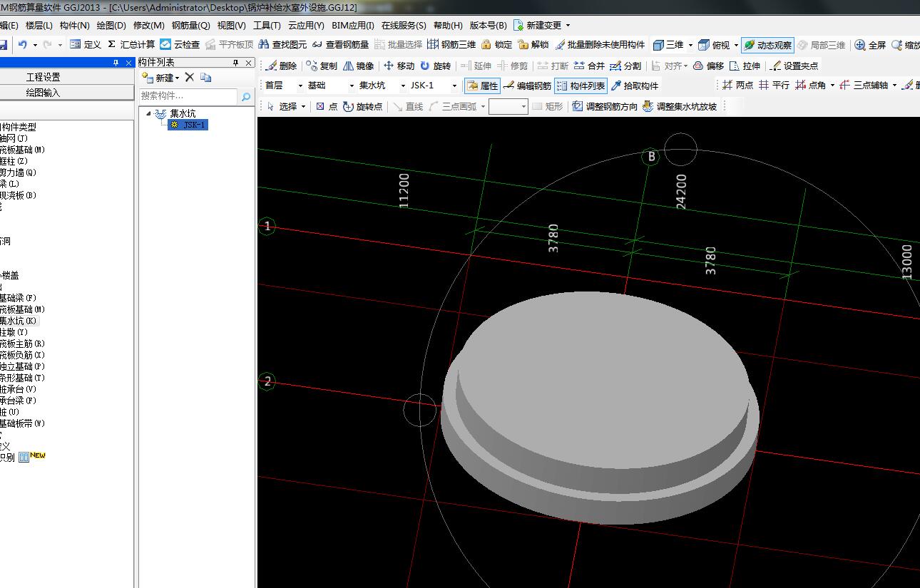Click 批量删除未使用构件 button
The height and width of the screenshot is (588, 920).
pos(600,44)
